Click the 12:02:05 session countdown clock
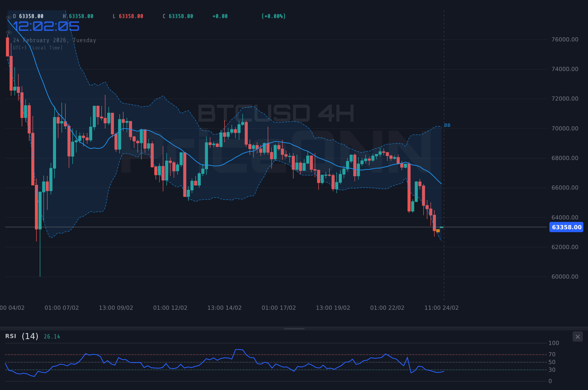The image size is (588, 390). (46, 26)
